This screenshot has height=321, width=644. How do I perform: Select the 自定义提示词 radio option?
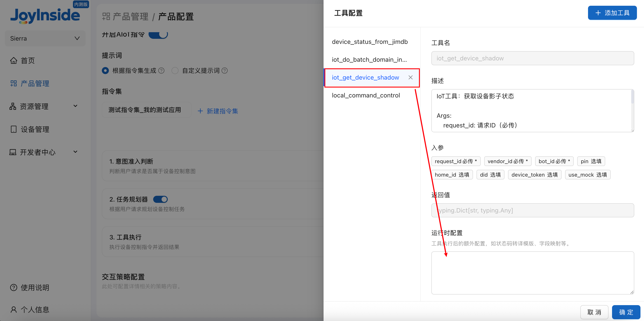(175, 71)
